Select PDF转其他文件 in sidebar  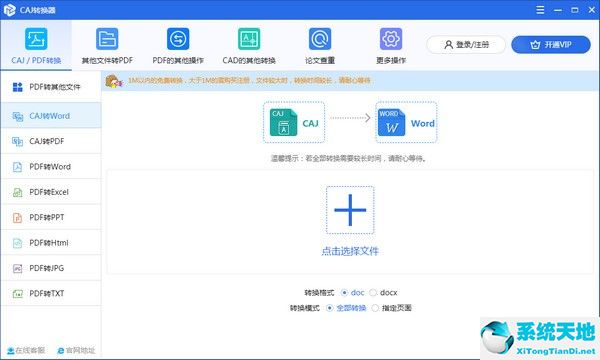pyautogui.click(x=51, y=87)
